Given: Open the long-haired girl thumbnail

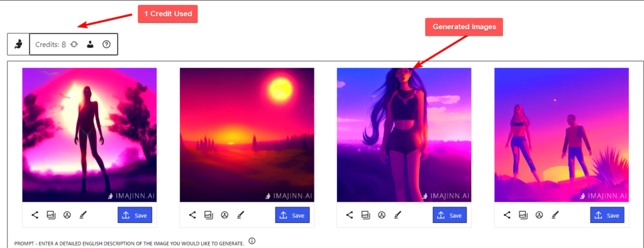Looking at the screenshot, I should [x=404, y=135].
